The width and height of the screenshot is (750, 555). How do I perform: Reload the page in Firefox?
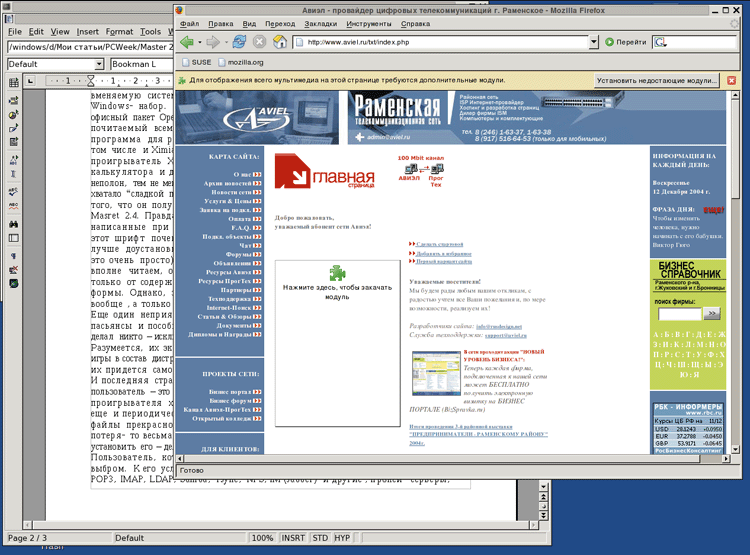(239, 42)
